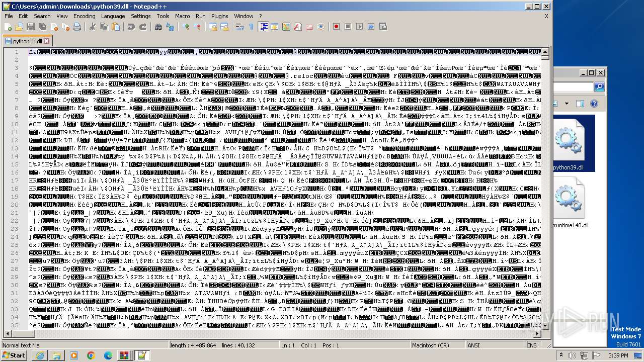Click the Replace toolbar icon
644x362 pixels.
[x=170, y=27]
